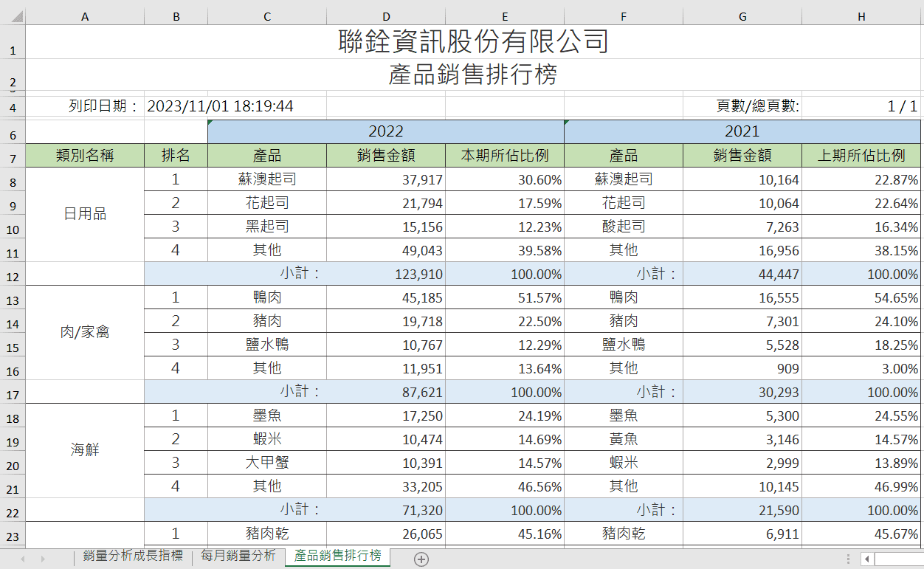Open the 銷量分析成長指標 sheet tab

point(133,556)
